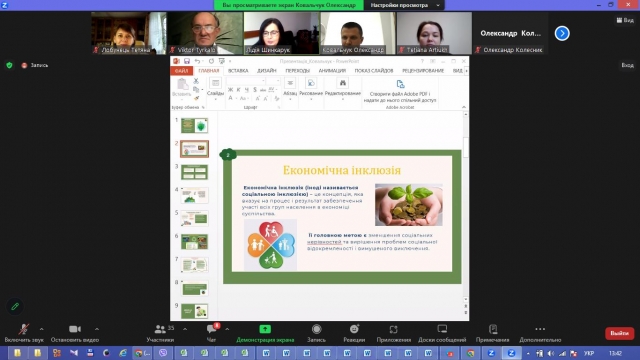Select Лідія Шинкарук video tile

(x=281, y=33)
